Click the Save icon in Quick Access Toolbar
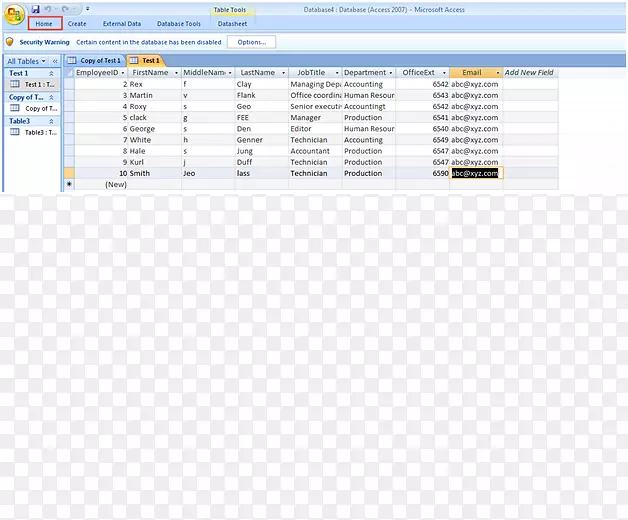 coord(36,9)
